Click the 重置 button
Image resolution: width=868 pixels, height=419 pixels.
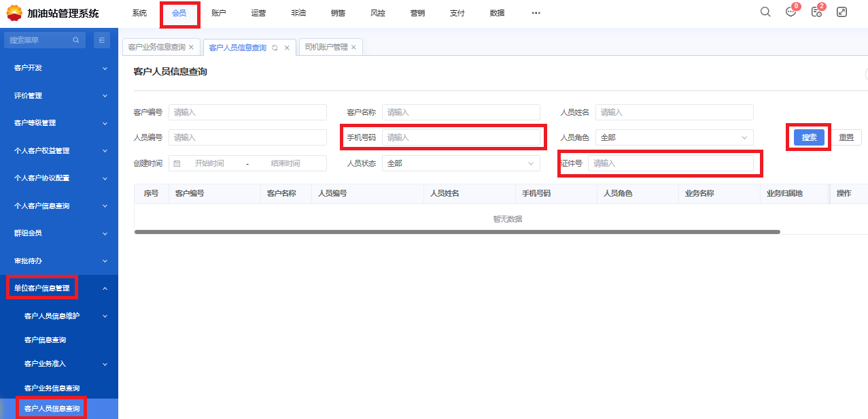pos(846,137)
